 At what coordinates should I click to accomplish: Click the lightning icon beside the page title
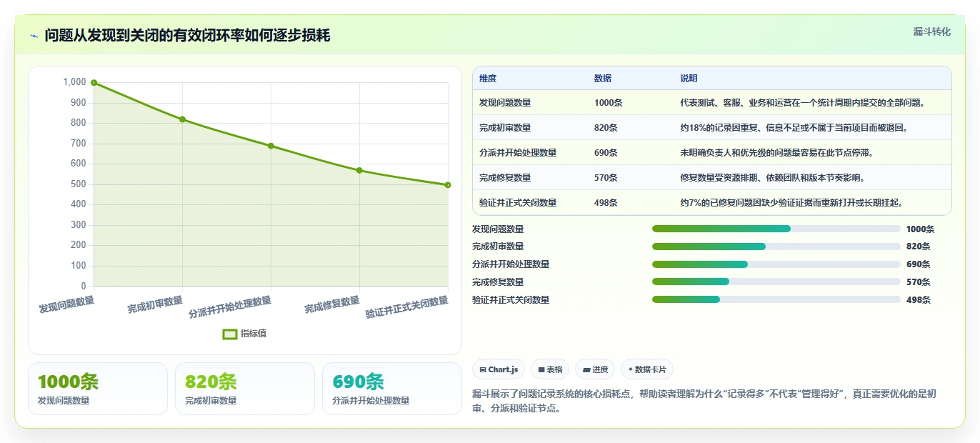[x=34, y=36]
